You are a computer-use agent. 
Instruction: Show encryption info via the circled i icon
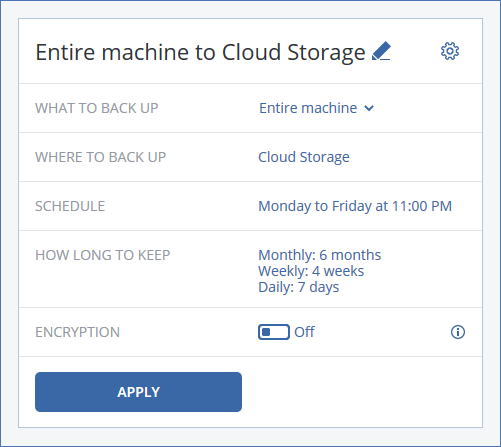(458, 332)
